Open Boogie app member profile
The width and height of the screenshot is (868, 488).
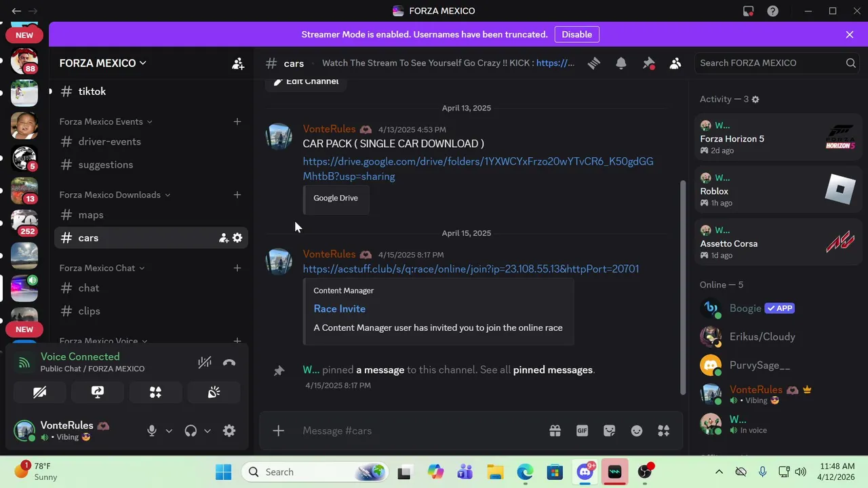778,308
